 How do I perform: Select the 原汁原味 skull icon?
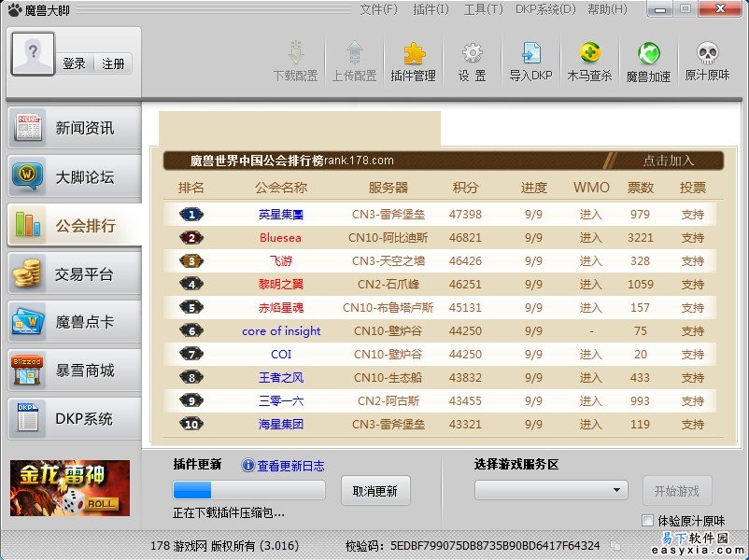click(708, 53)
